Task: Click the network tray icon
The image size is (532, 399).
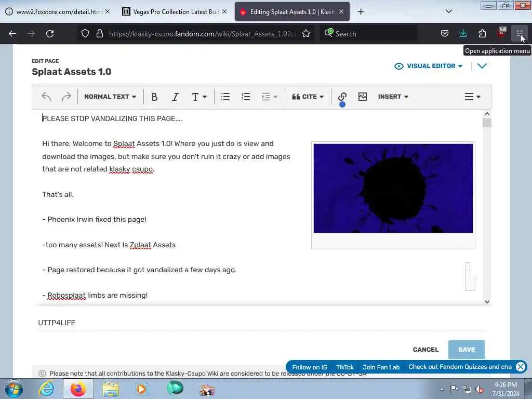Action: tap(467, 390)
